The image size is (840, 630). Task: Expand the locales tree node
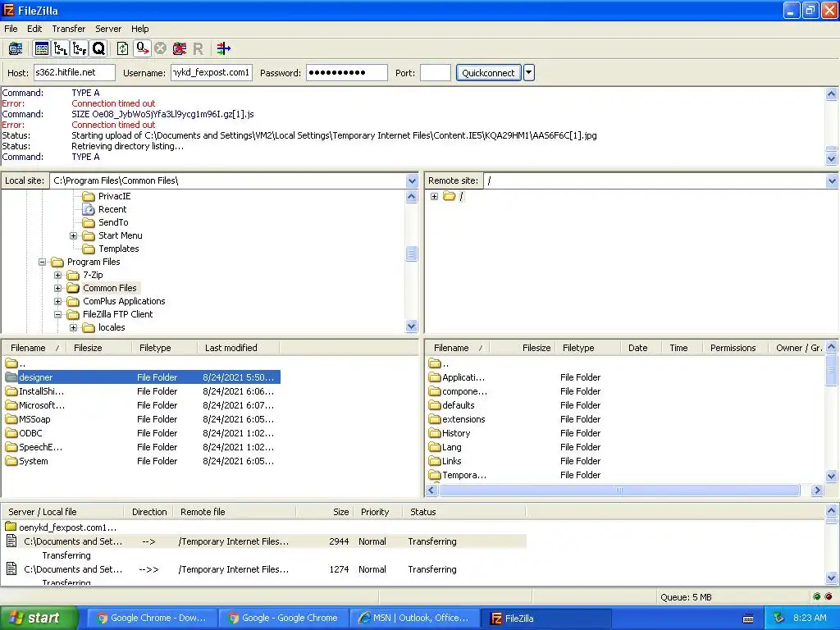(x=73, y=328)
